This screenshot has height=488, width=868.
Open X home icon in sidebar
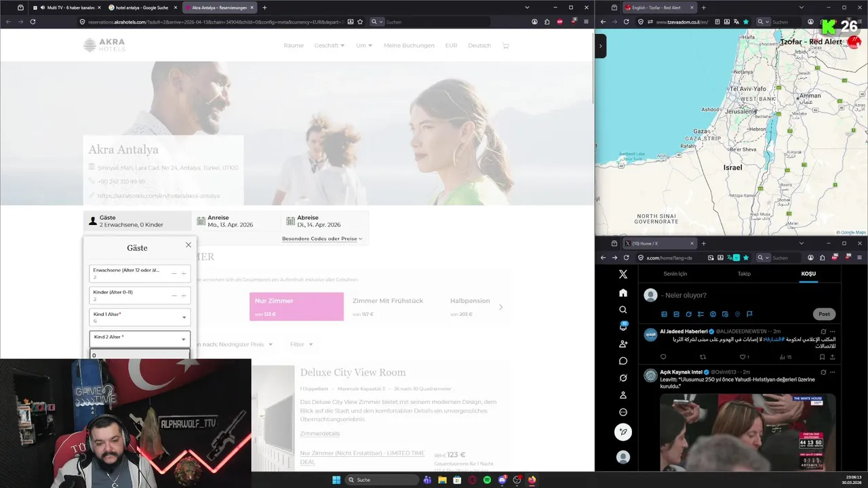[623, 293]
